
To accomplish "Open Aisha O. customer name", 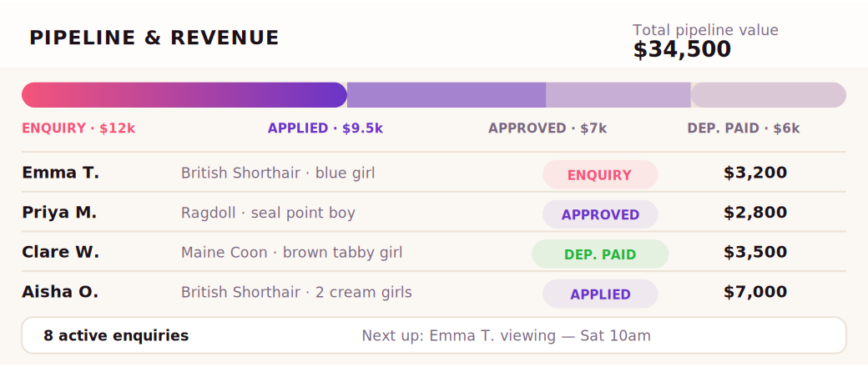I will 60,292.
